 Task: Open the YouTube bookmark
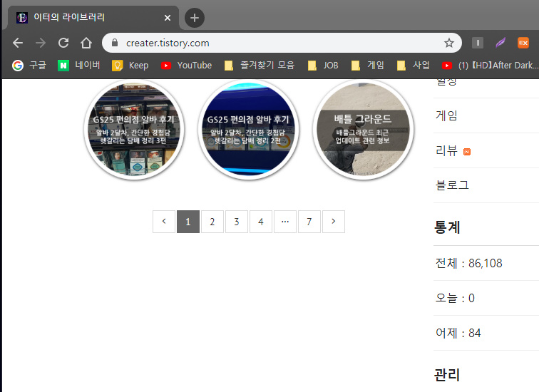(x=186, y=65)
